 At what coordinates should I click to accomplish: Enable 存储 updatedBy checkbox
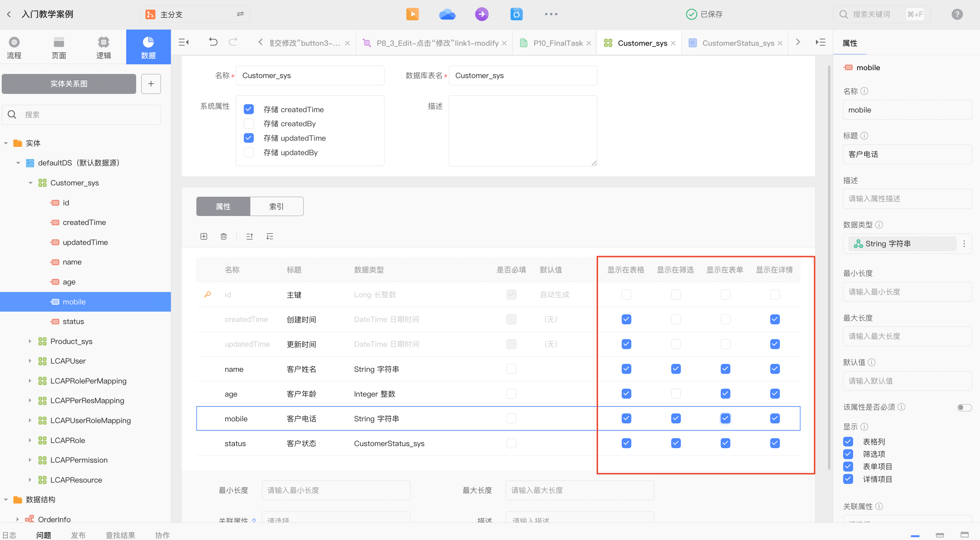248,152
